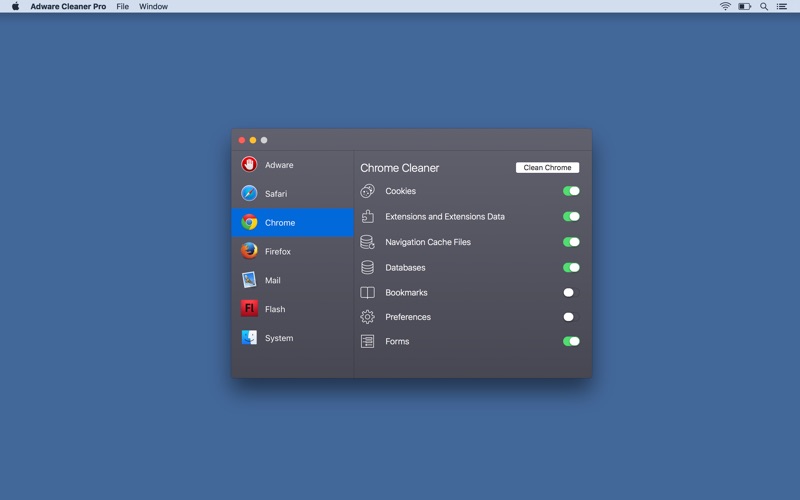Turn off Extensions and Extensions Data switch
The height and width of the screenshot is (500, 800).
(x=571, y=216)
